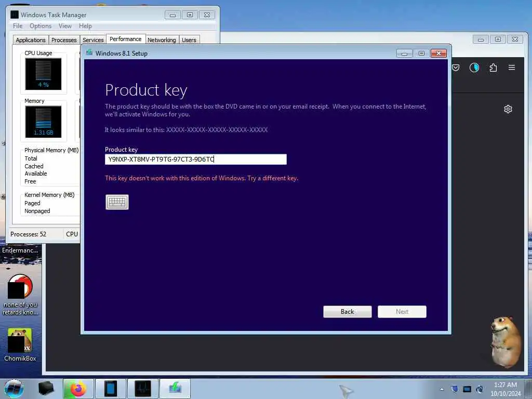The width and height of the screenshot is (532, 399).
Task: Click the Firefox taskbar icon
Action: (78, 389)
